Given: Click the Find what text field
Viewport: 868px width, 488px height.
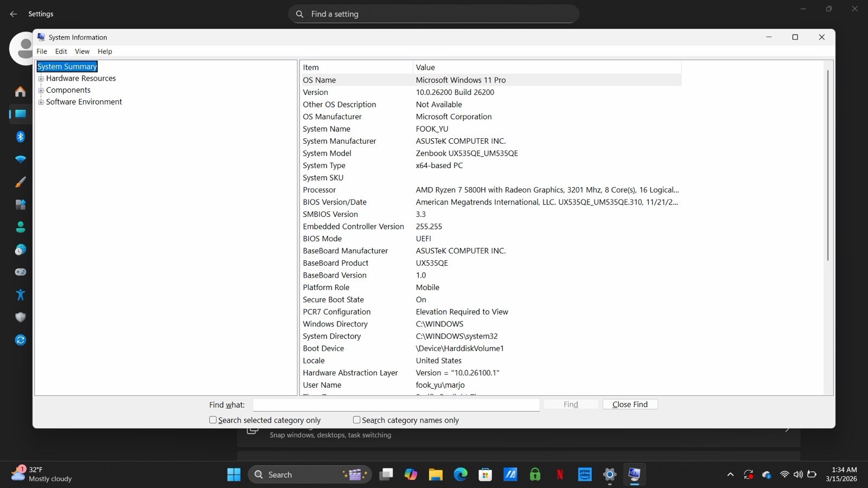Looking at the screenshot, I should click(396, 405).
